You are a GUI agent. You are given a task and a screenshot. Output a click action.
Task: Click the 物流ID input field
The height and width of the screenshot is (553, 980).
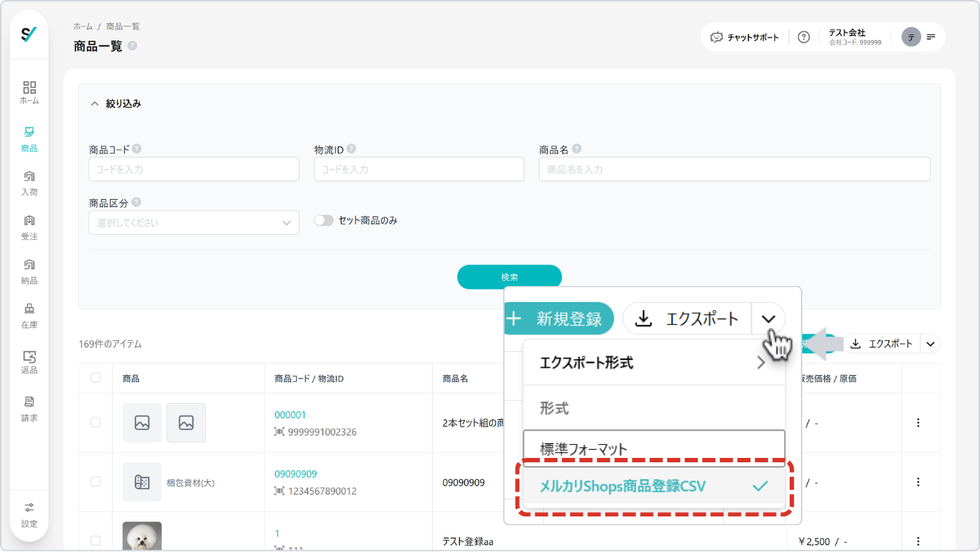pos(419,169)
